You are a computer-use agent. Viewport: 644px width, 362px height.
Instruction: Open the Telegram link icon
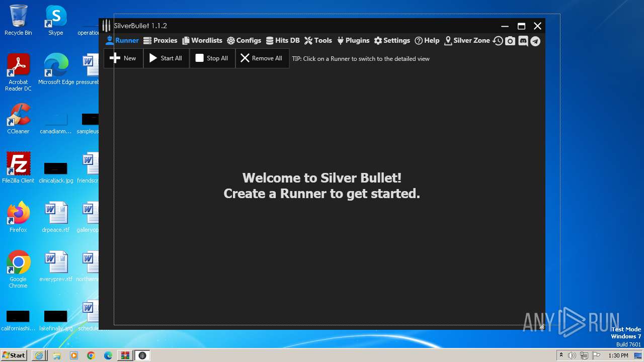[x=535, y=41]
